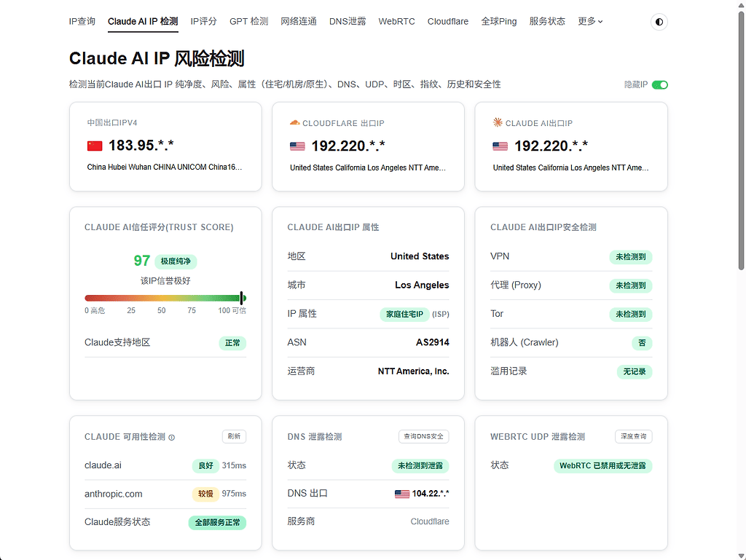746x560 pixels.
Task: Click anthropic.com 较慢 latency badge
Action: pos(205,494)
